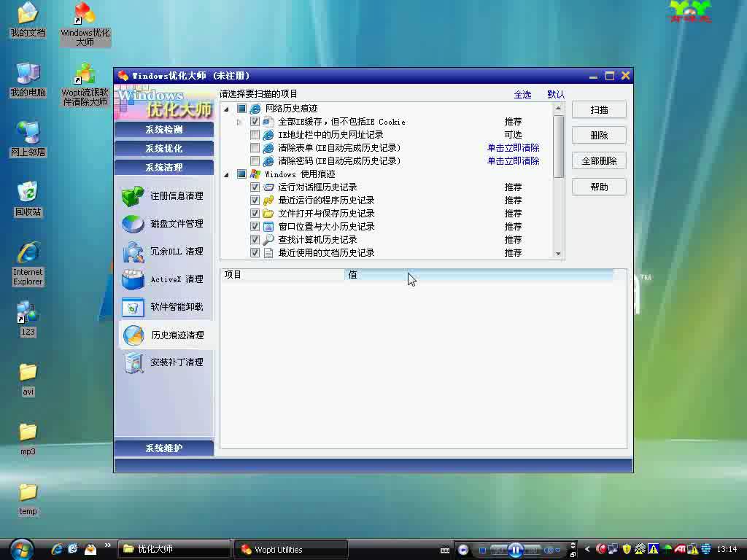This screenshot has width=747, height=560.
Task: Open the mp3 folder on desktop
Action: coord(28,439)
